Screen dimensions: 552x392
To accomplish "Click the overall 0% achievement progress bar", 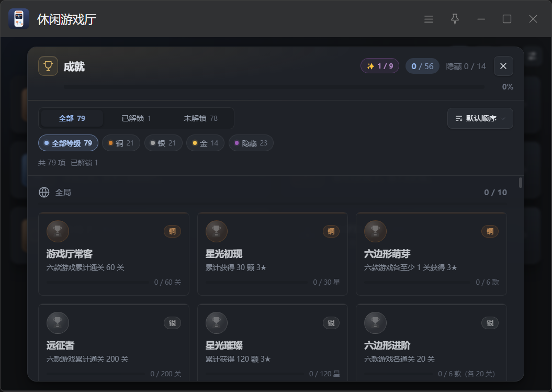I will [274, 87].
